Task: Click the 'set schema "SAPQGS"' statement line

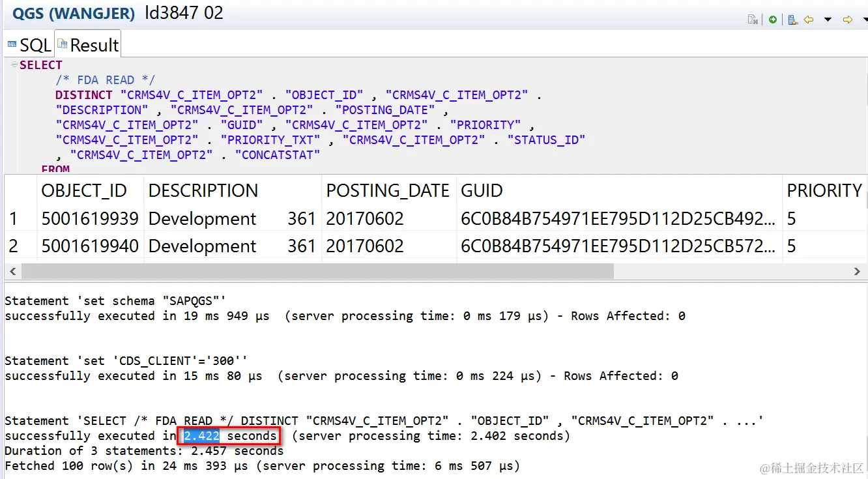Action: pyautogui.click(x=115, y=300)
